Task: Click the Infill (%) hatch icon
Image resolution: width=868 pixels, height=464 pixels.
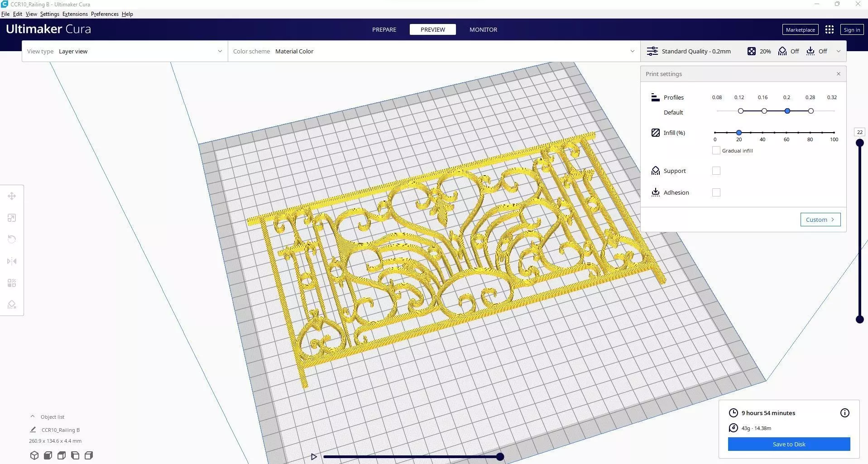Action: pyautogui.click(x=655, y=133)
